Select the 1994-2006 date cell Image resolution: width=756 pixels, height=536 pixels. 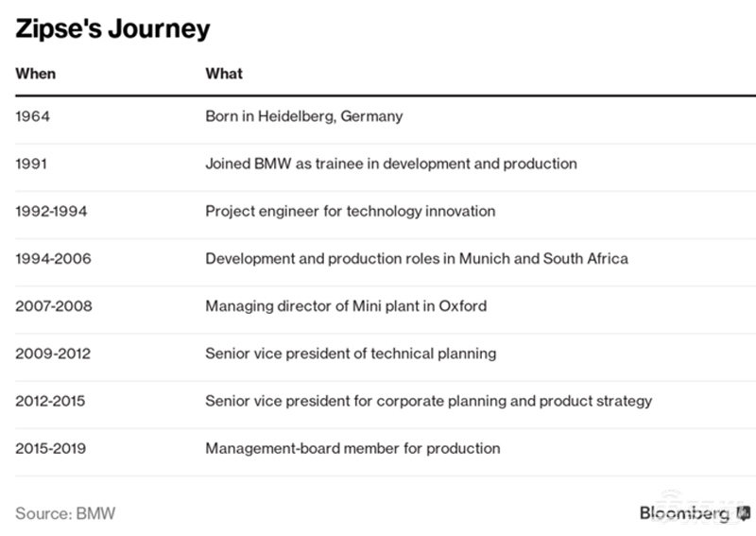pos(53,258)
